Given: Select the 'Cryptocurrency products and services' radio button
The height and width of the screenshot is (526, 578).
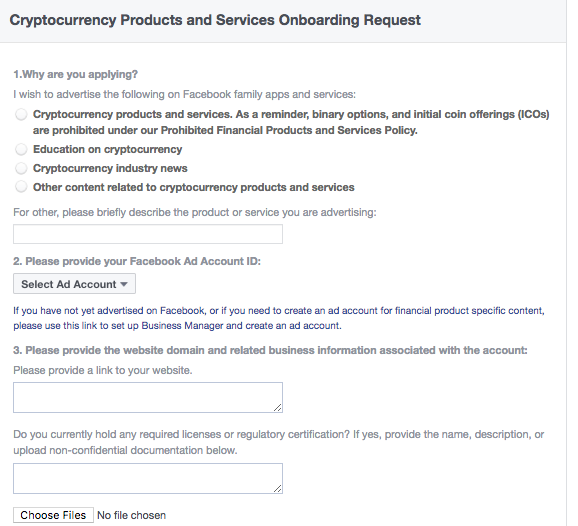Looking at the screenshot, I should pos(21,114).
